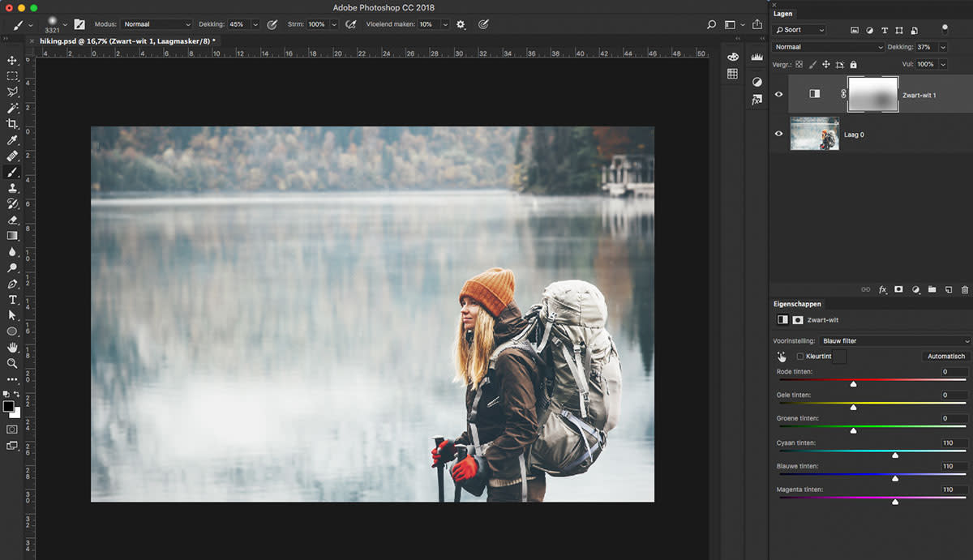Select the Gradient tool
973x560 pixels.
pyautogui.click(x=12, y=236)
